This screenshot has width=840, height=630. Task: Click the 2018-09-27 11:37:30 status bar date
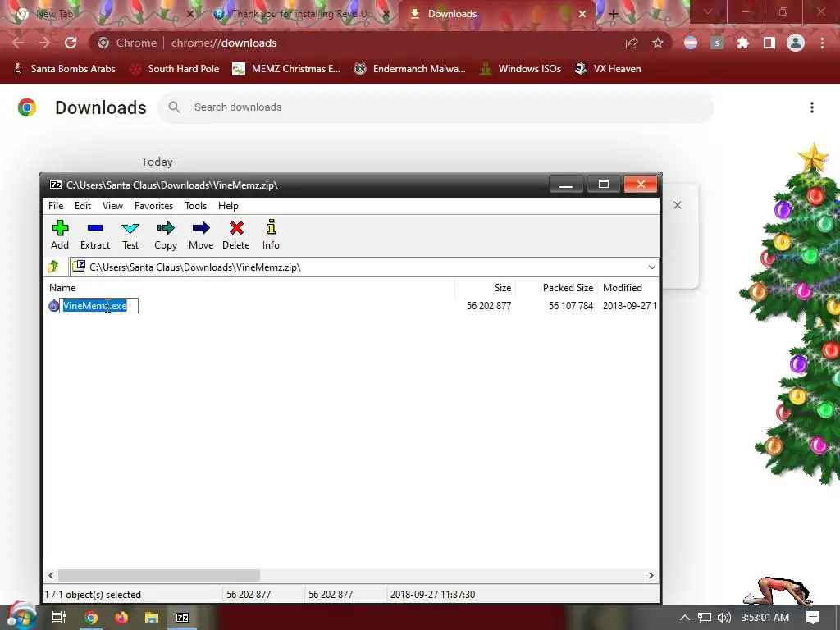(x=432, y=595)
